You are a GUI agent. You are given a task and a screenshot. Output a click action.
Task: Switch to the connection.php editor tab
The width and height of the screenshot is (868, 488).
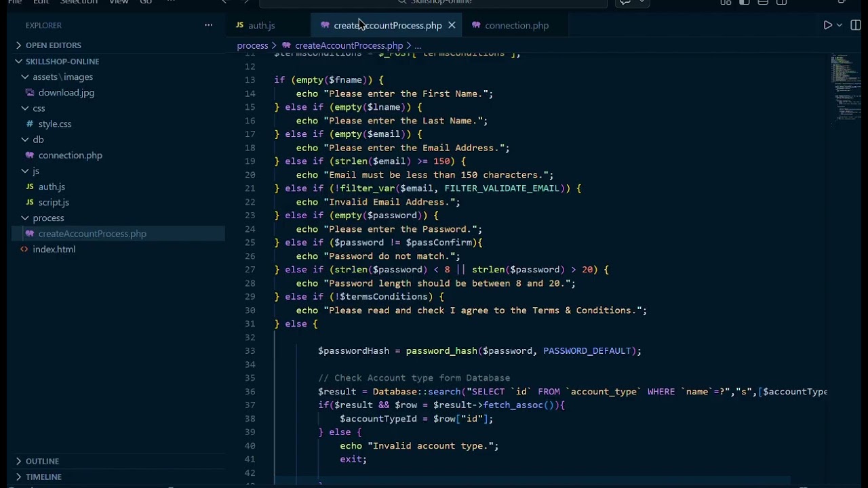point(517,25)
